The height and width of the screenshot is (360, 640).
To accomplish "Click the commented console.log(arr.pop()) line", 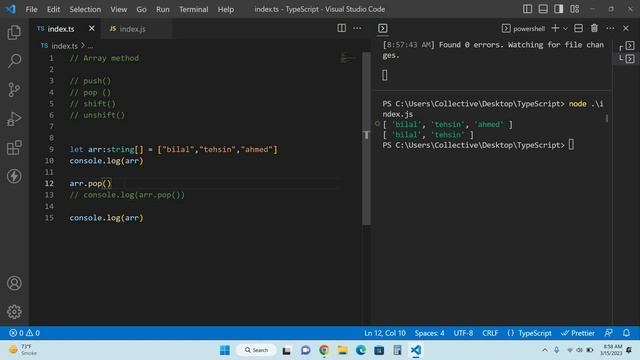I will coord(127,195).
